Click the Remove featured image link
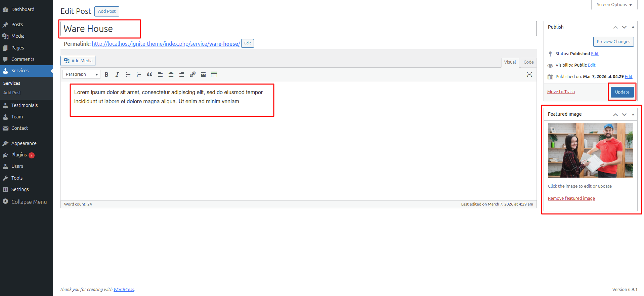This screenshot has height=296, width=644. [571, 198]
